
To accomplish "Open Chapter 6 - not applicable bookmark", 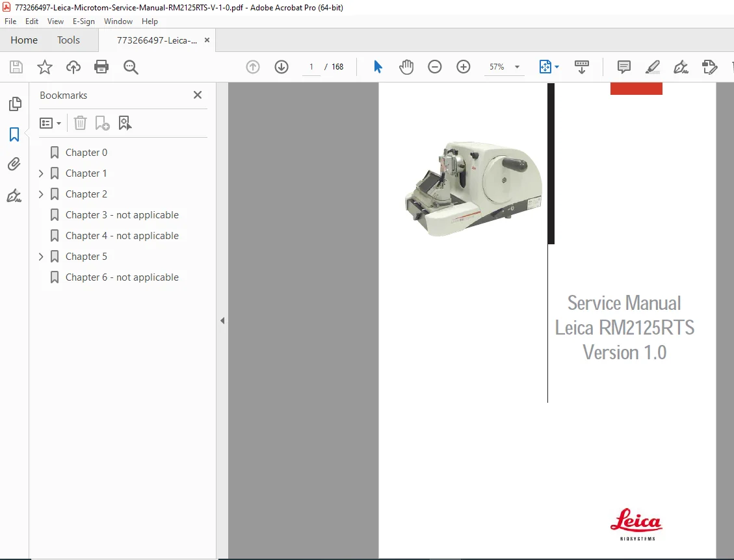I will 122,277.
